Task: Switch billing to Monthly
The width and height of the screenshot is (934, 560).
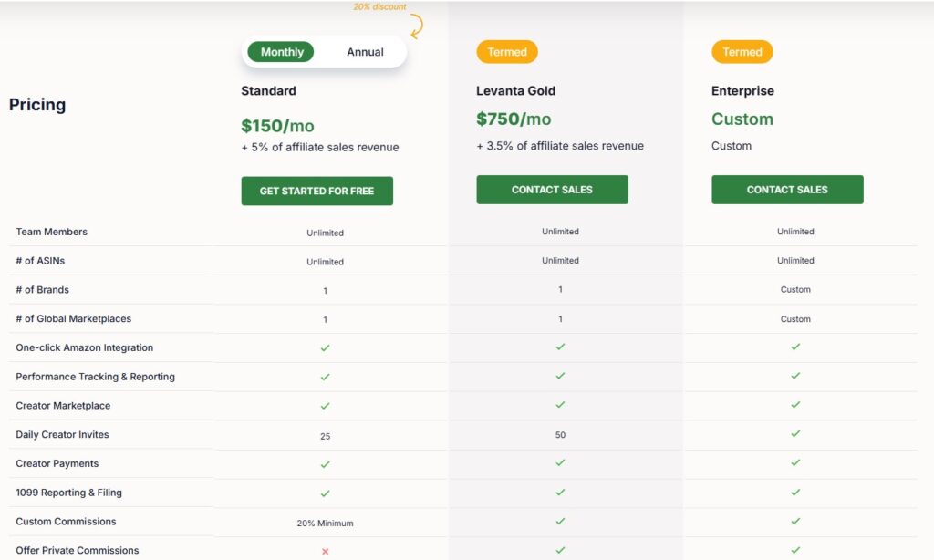Action: (x=281, y=52)
